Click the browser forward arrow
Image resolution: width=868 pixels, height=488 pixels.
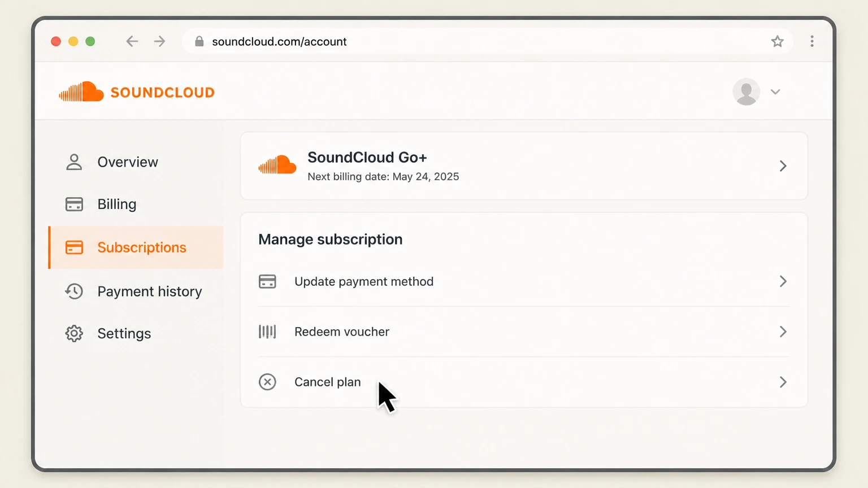(160, 41)
